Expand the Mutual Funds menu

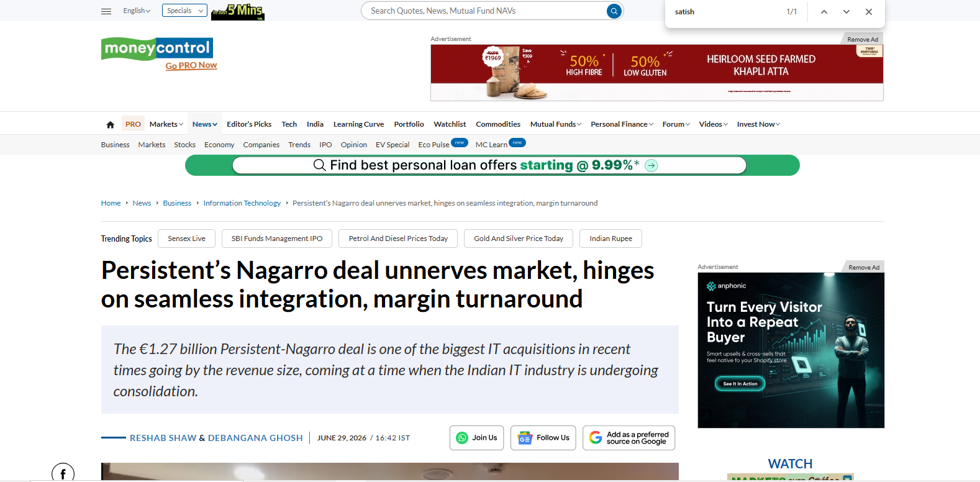coord(556,124)
